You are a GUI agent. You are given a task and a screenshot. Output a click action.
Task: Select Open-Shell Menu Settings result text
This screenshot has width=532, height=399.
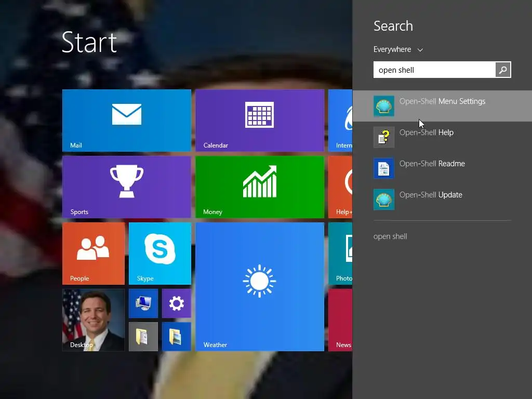(443, 101)
